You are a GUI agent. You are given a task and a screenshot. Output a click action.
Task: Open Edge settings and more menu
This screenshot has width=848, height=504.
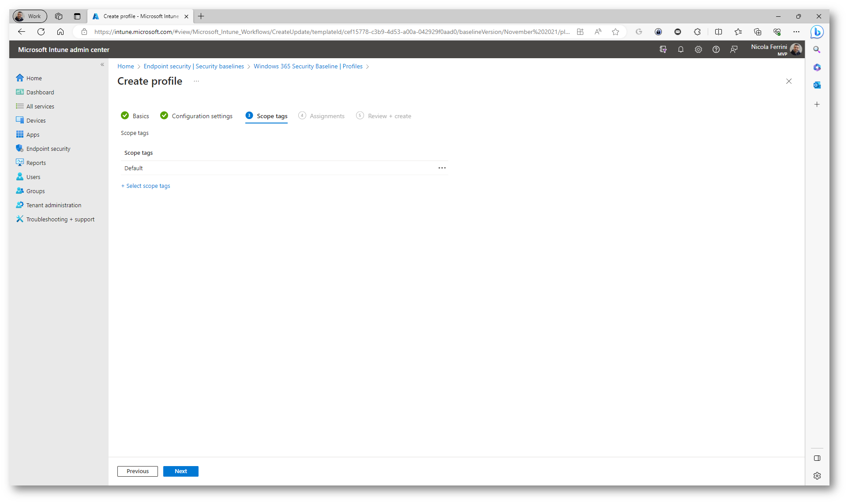[x=796, y=32]
